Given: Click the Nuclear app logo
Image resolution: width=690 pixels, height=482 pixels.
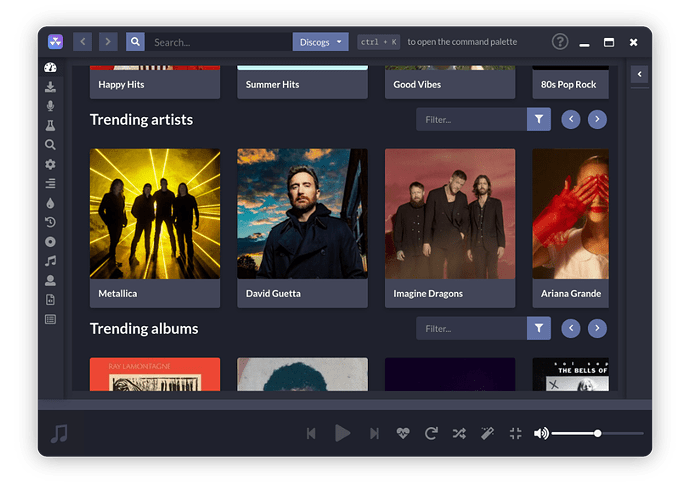Looking at the screenshot, I should pyautogui.click(x=55, y=42).
